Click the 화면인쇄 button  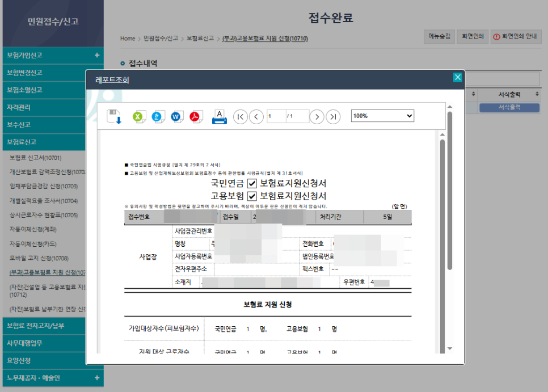tap(473, 36)
